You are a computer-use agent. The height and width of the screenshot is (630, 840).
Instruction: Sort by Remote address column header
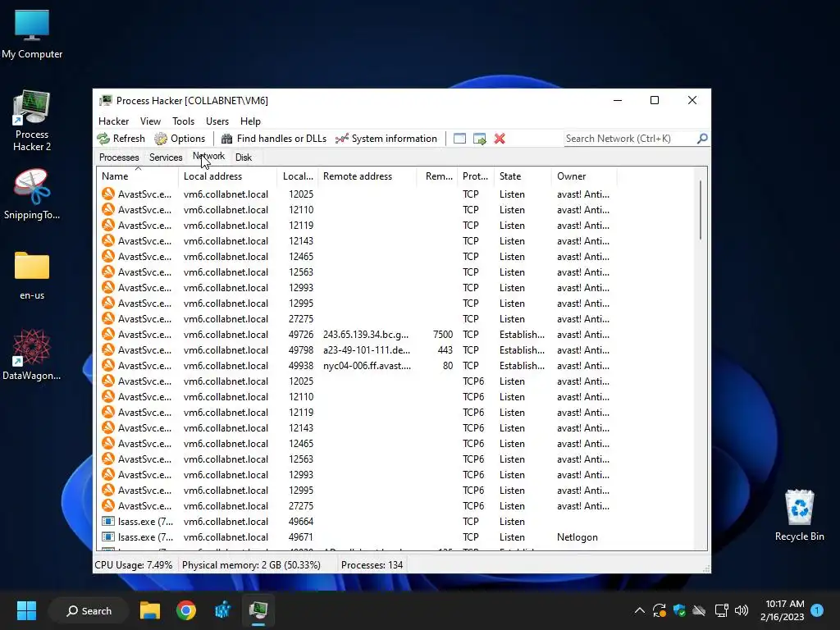point(367,176)
